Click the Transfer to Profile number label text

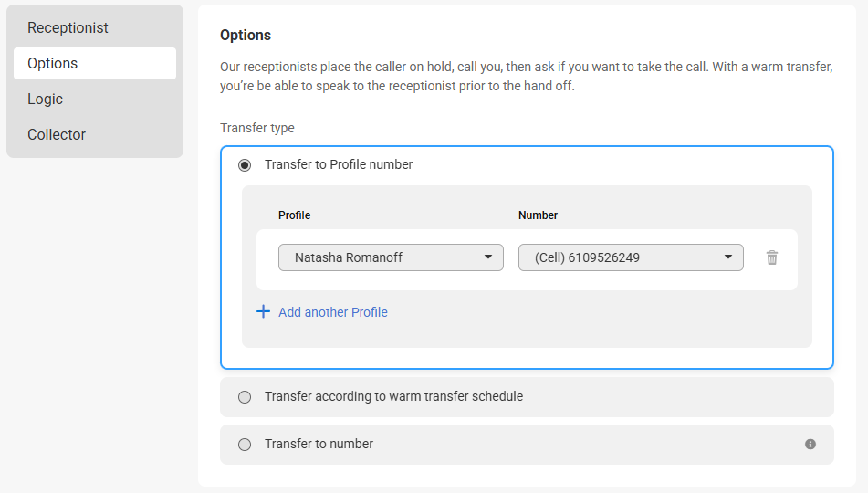tap(339, 164)
